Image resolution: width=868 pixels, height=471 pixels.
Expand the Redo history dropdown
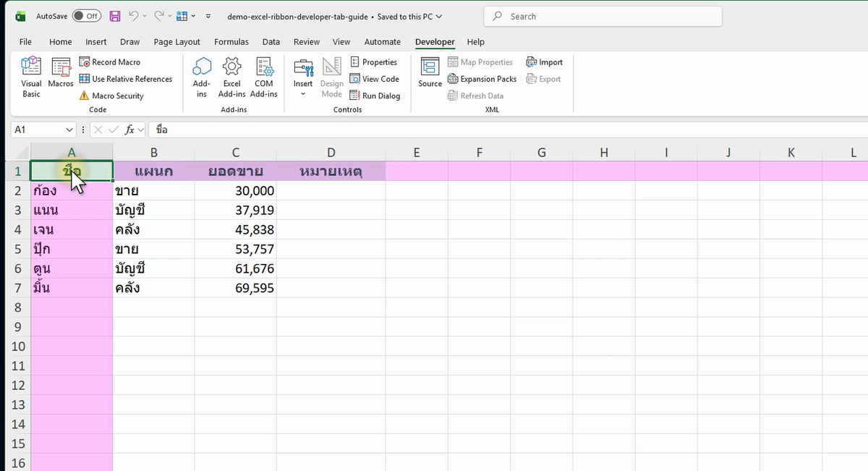click(x=169, y=16)
